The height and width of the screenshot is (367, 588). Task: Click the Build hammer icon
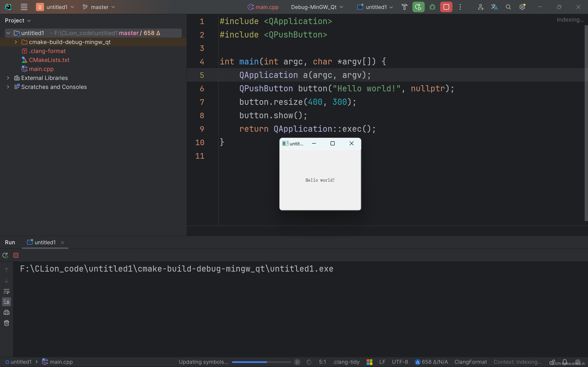[x=404, y=7]
